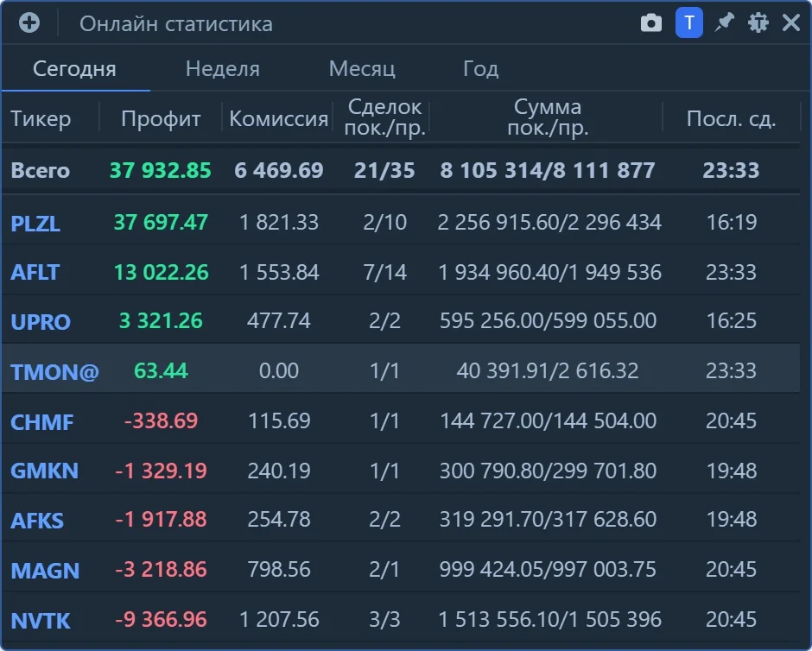Click TMON@ commission 0.00
Screen dimensions: 812x651
pyautogui.click(x=279, y=370)
